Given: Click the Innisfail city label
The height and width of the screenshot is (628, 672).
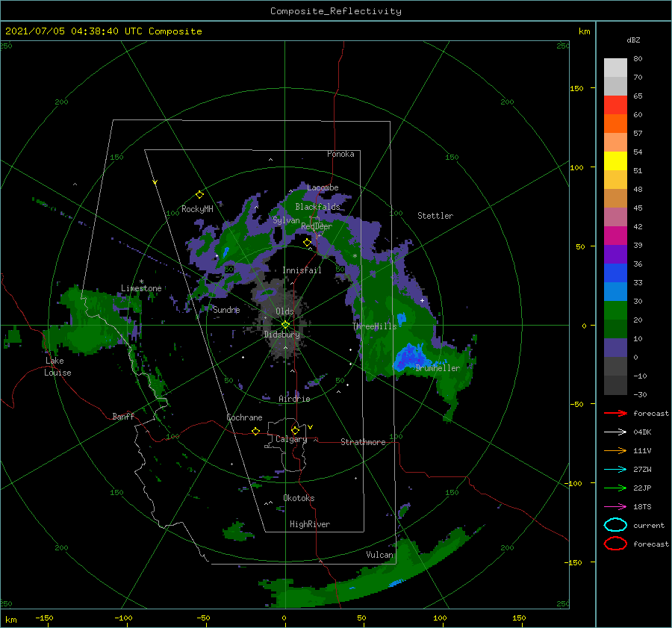Looking at the screenshot, I should pos(302,270).
